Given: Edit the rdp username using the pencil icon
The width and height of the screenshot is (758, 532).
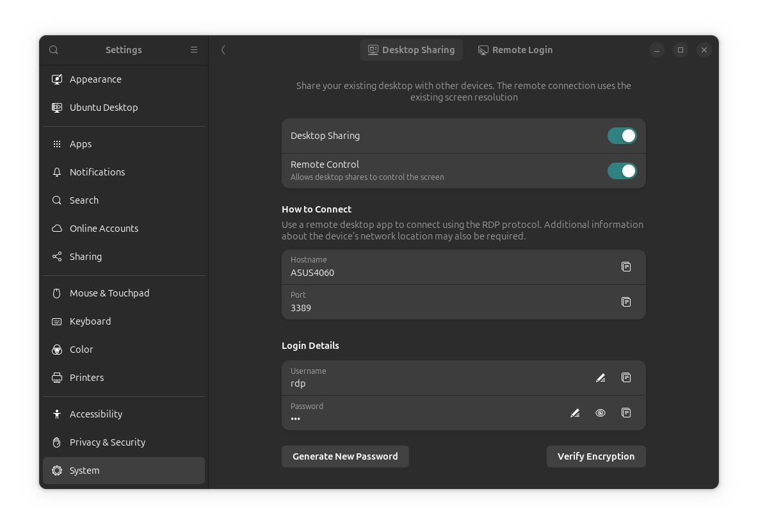Looking at the screenshot, I should 601,378.
